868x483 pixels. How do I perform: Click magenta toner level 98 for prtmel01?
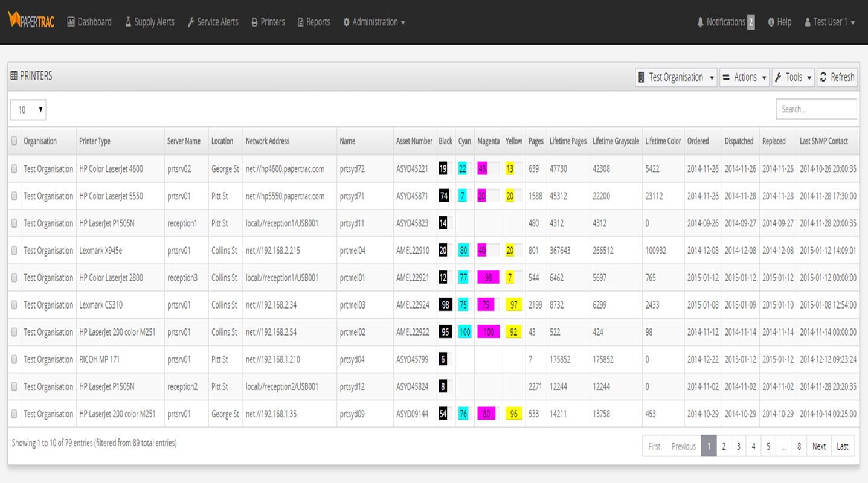click(x=488, y=278)
